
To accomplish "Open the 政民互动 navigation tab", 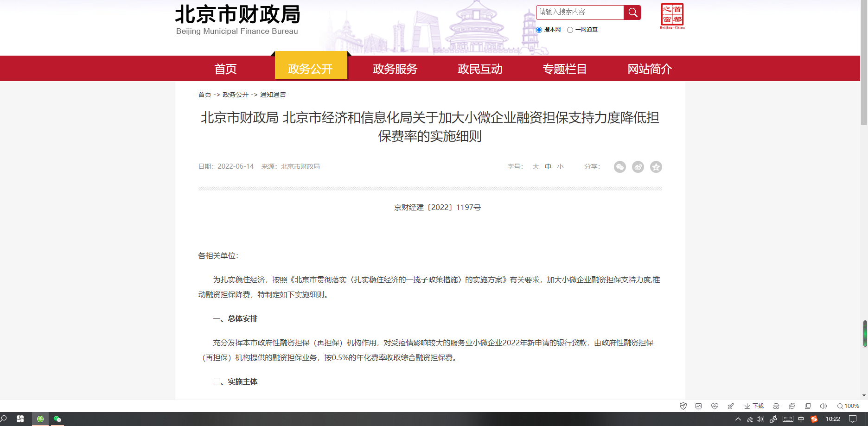I will [480, 69].
